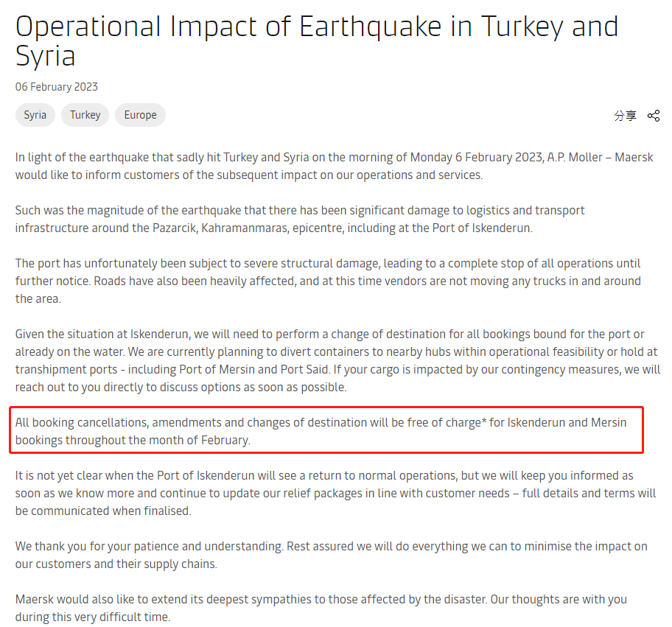Click the share network icon
Screen dimensions: 672x627
pyautogui.click(x=653, y=116)
